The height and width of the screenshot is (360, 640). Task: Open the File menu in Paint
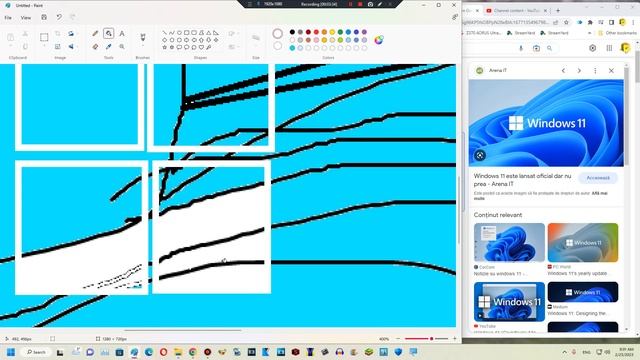[8, 18]
